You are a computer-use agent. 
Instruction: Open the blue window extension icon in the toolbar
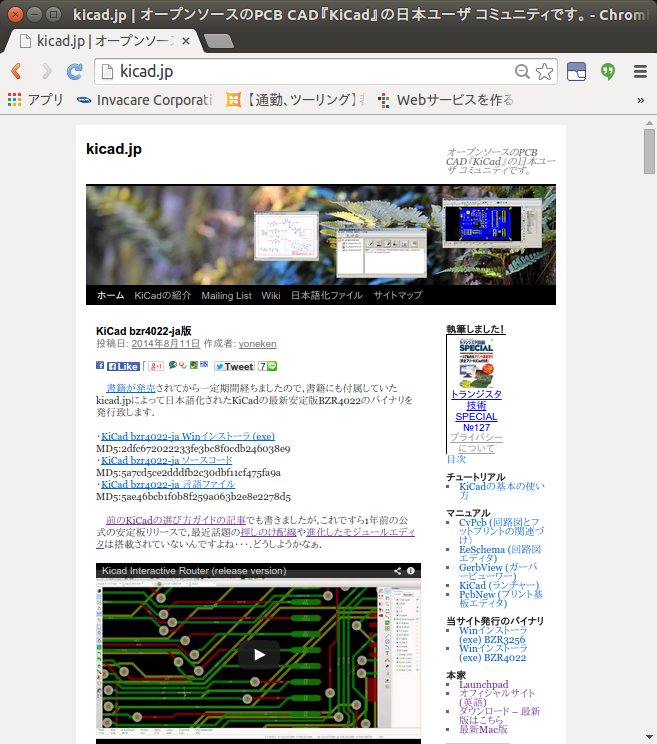point(576,72)
